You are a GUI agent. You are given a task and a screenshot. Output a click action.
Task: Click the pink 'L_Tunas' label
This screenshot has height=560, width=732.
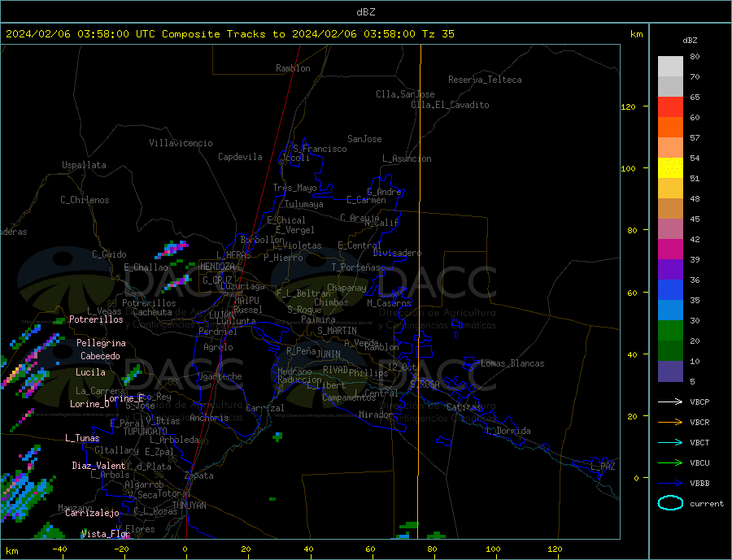[82, 438]
